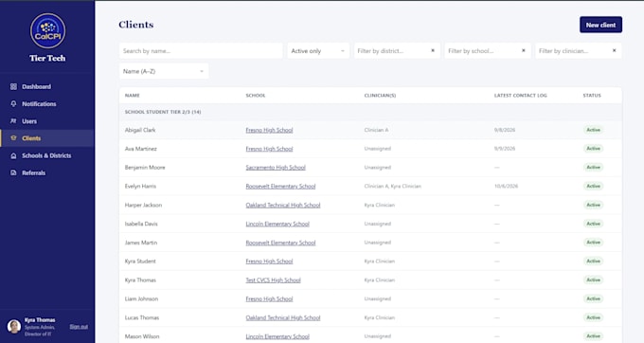Click the Users people icon
Screen dimensions: 644x343
click(x=13, y=121)
